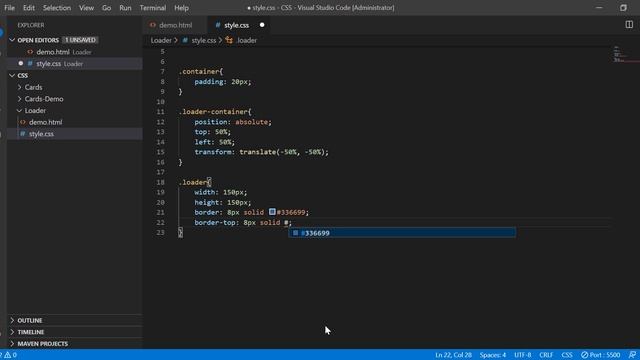Open the Help menu
Image resolution: width=640 pixels, height=360 pixels.
[x=181, y=8]
